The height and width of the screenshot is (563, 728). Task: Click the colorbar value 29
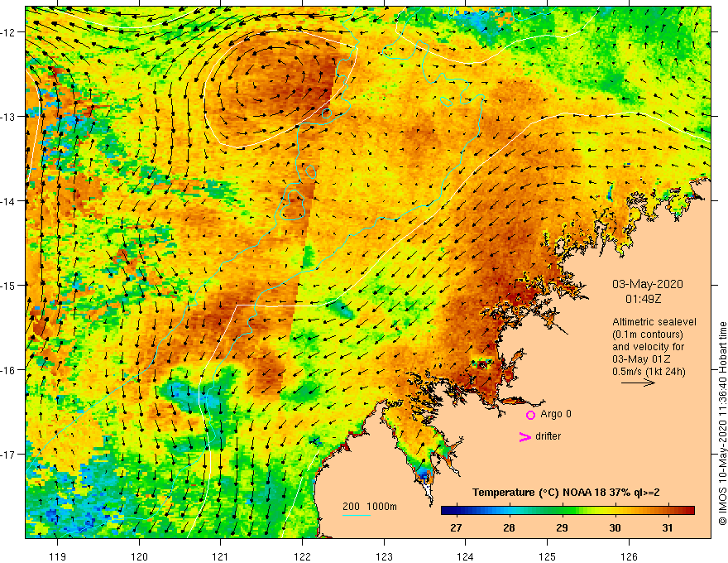(562, 527)
